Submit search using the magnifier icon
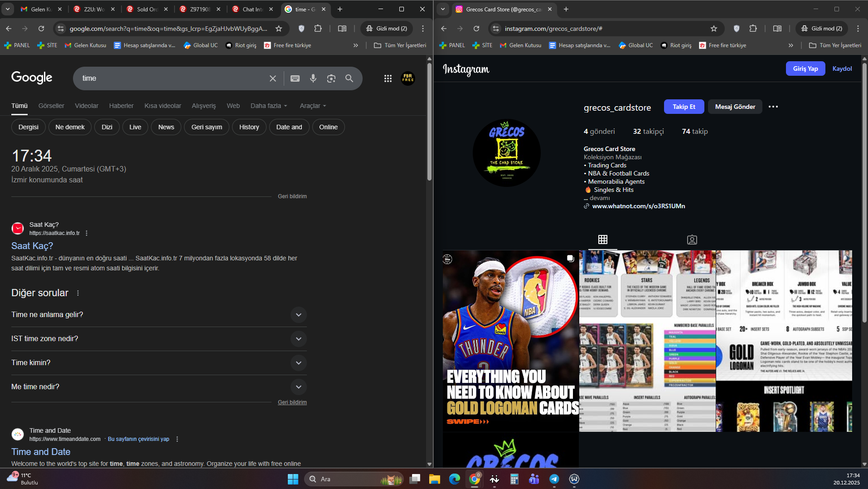 pyautogui.click(x=349, y=78)
